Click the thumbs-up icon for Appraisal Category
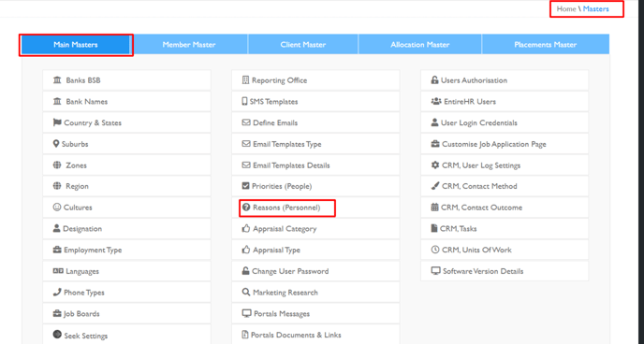This screenshot has width=644, height=344. (x=246, y=228)
